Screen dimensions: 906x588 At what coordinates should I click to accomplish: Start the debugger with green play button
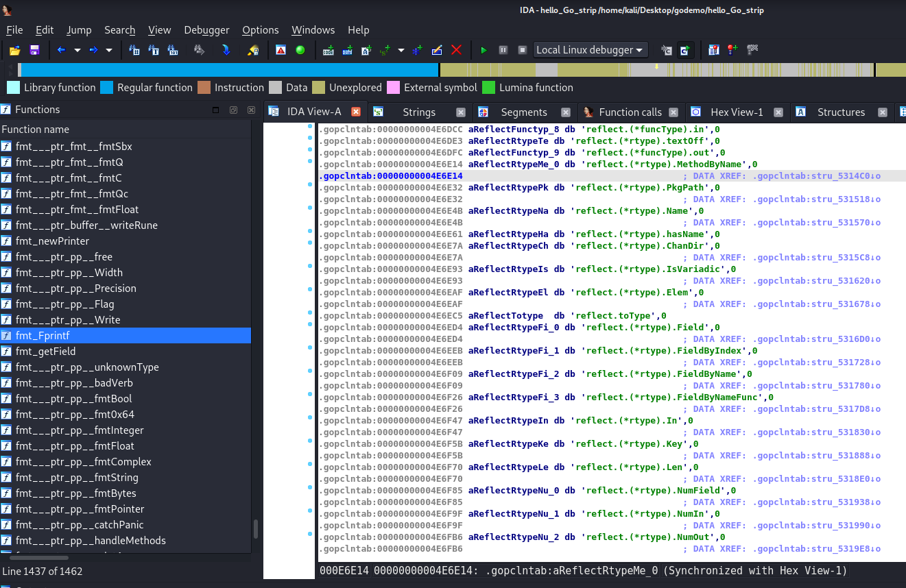click(x=484, y=50)
